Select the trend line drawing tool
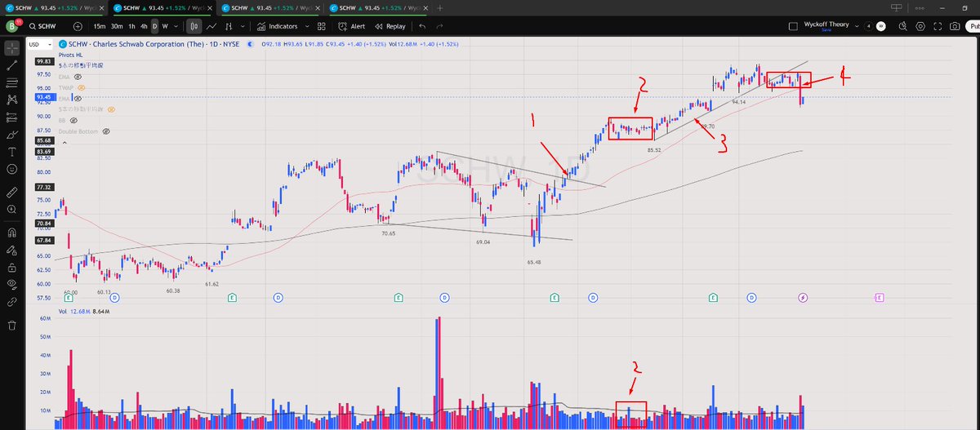 pos(12,64)
